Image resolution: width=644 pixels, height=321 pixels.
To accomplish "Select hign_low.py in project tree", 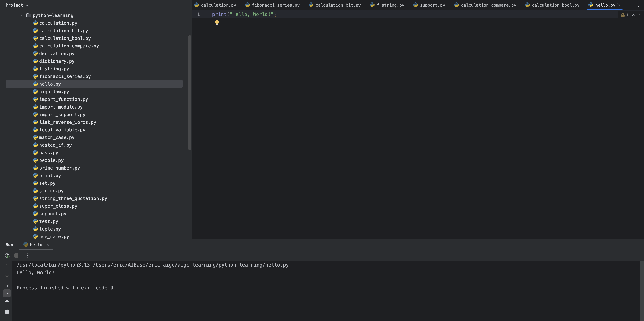I will click(x=51, y=92).
